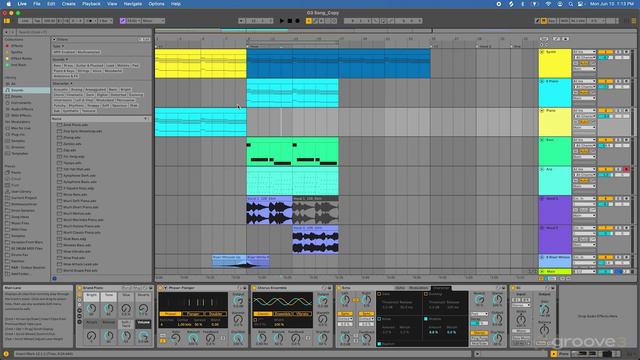Collapse the Character filter group
Screen dimensions: 640x360
pos(62,84)
